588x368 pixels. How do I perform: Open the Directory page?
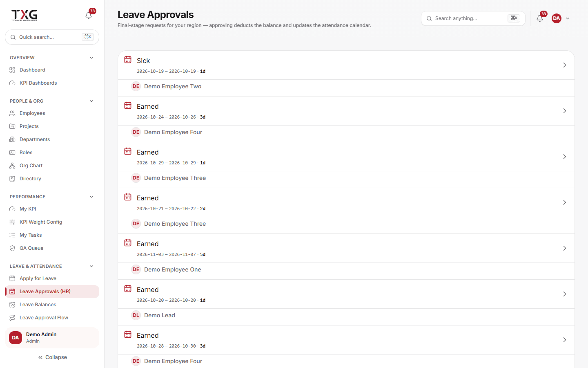click(52, 179)
